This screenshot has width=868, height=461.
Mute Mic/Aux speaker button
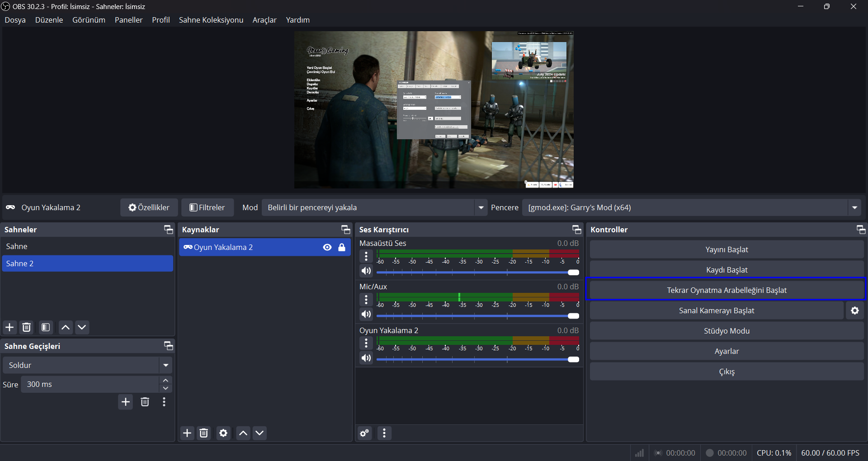366,314
